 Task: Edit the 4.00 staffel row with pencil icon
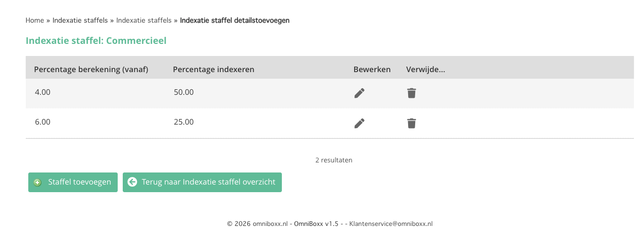(359, 93)
